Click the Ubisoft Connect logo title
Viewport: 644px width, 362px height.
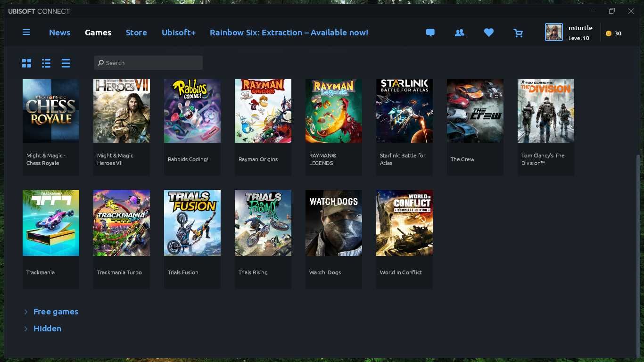point(39,11)
